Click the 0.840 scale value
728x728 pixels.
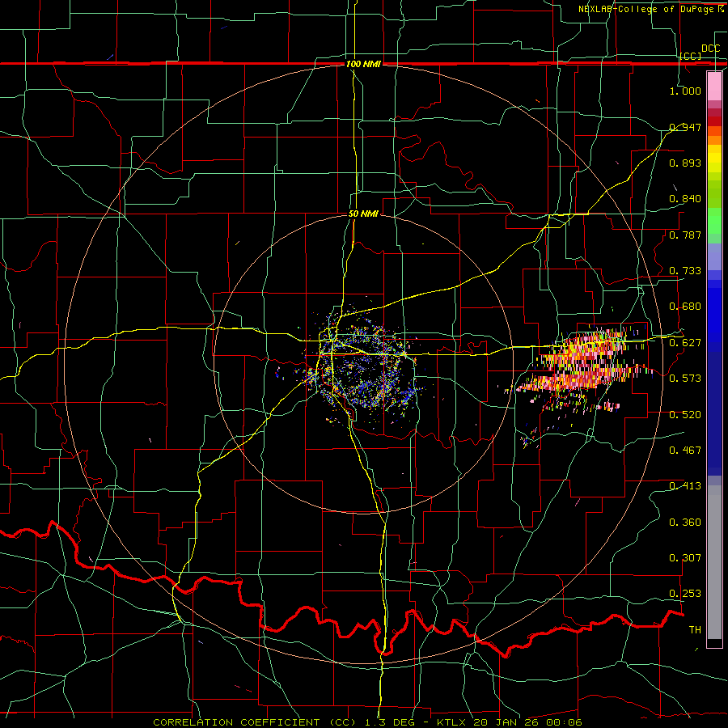pyautogui.click(x=685, y=199)
